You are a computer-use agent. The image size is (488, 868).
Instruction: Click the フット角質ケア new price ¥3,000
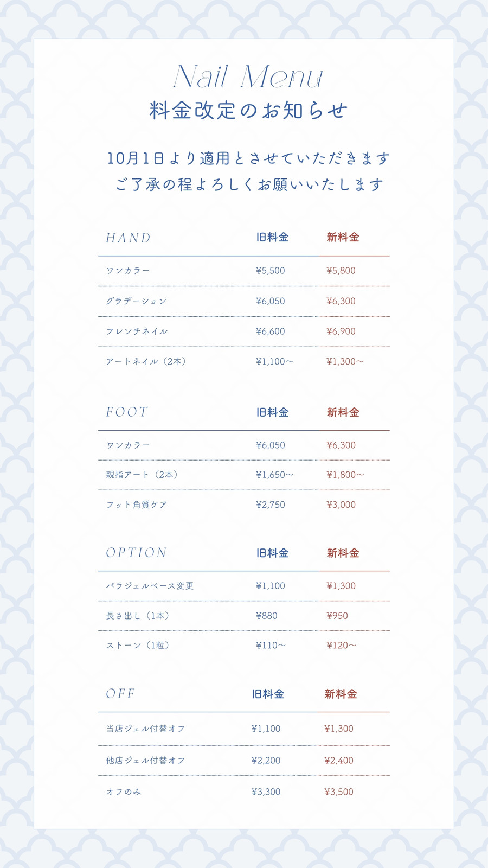(341, 505)
